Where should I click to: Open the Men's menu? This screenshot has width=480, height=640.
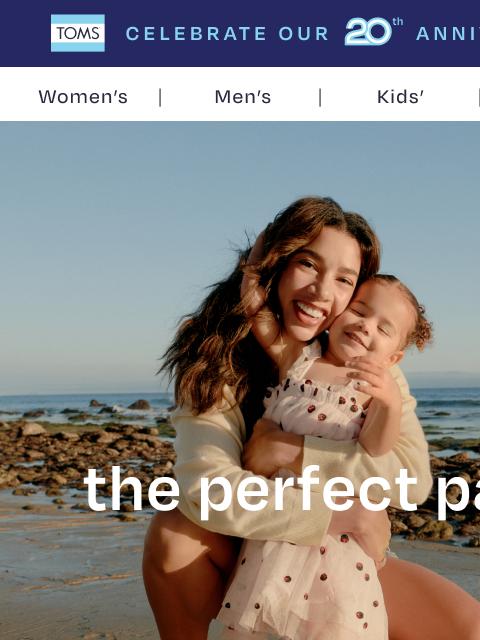click(243, 97)
